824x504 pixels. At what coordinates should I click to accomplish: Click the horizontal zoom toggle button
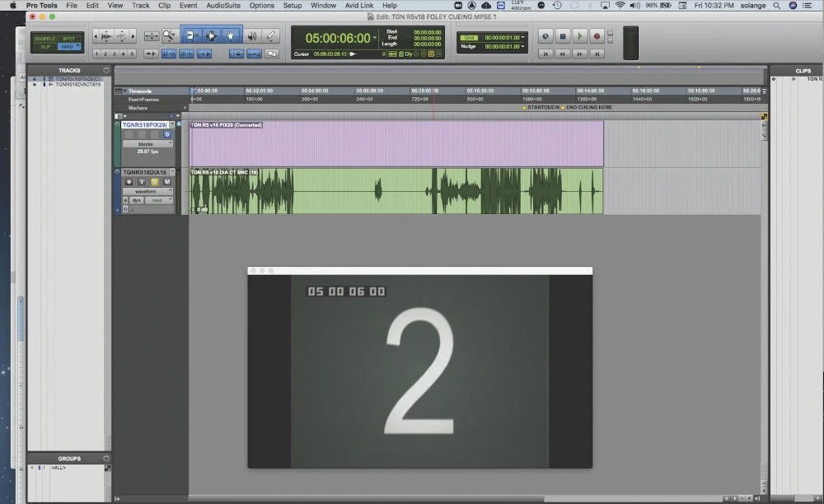tap(152, 36)
